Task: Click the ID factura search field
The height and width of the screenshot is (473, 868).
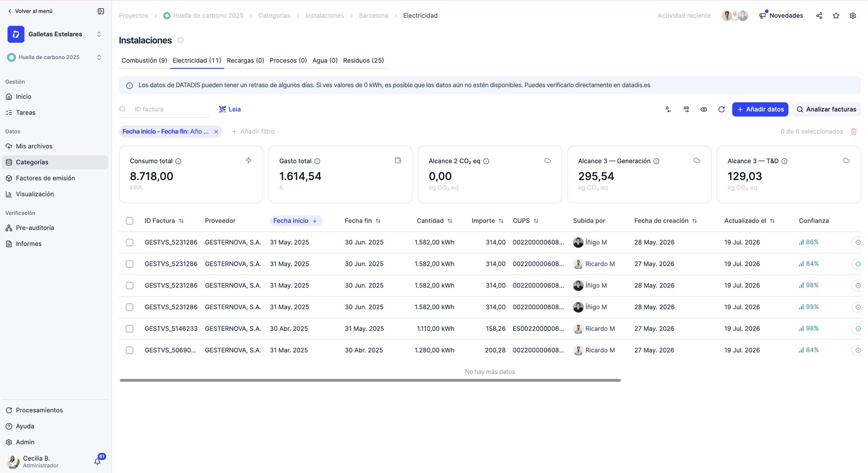Action: (171, 110)
